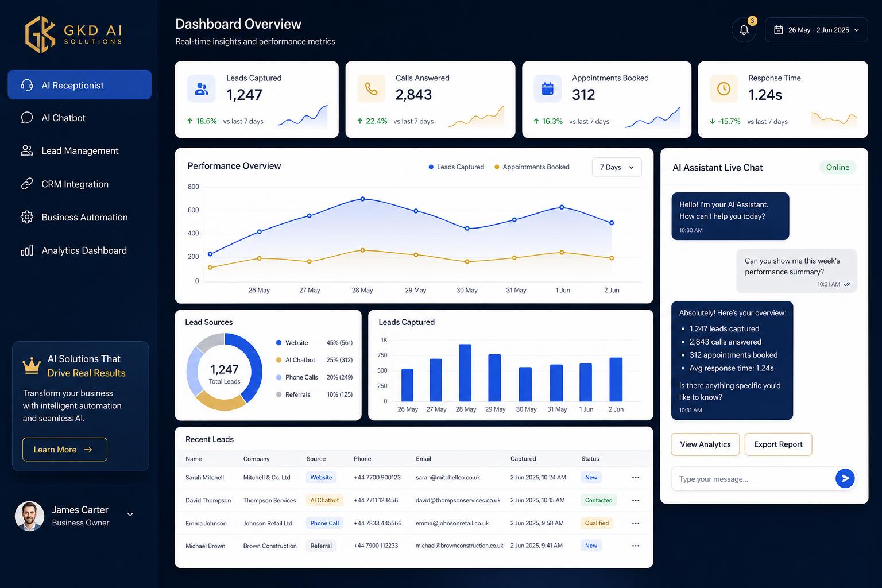The image size is (882, 588).
Task: Click the Leads Captured people icon
Action: click(202, 89)
